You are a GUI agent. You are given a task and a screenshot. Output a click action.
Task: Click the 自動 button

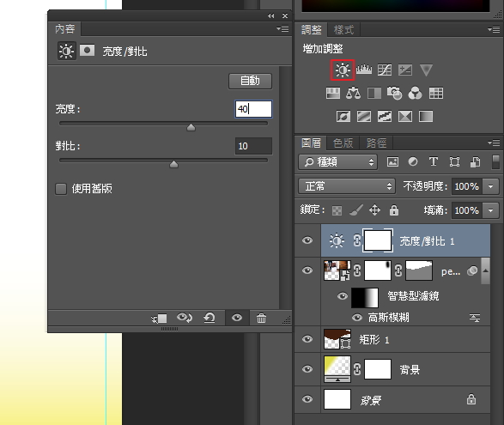[x=250, y=81]
